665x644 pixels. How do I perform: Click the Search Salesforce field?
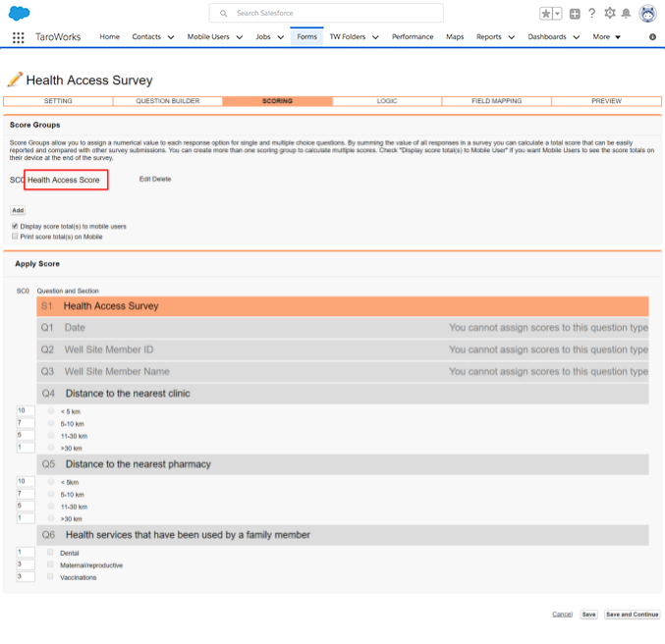click(326, 13)
